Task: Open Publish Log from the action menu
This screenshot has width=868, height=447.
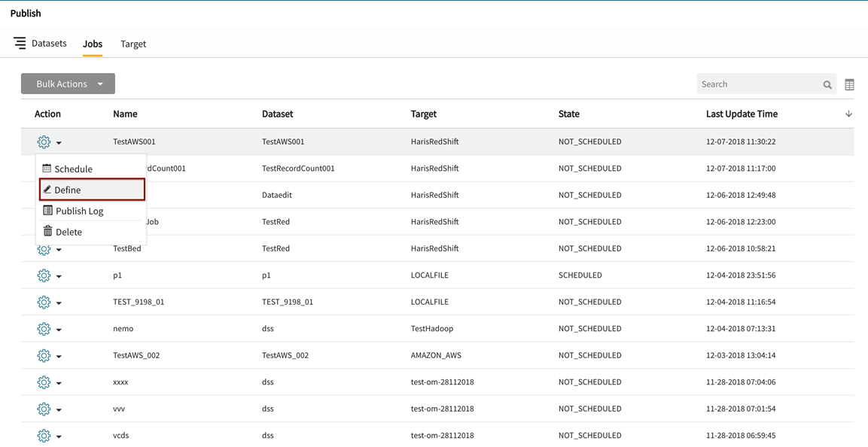Action: (79, 211)
